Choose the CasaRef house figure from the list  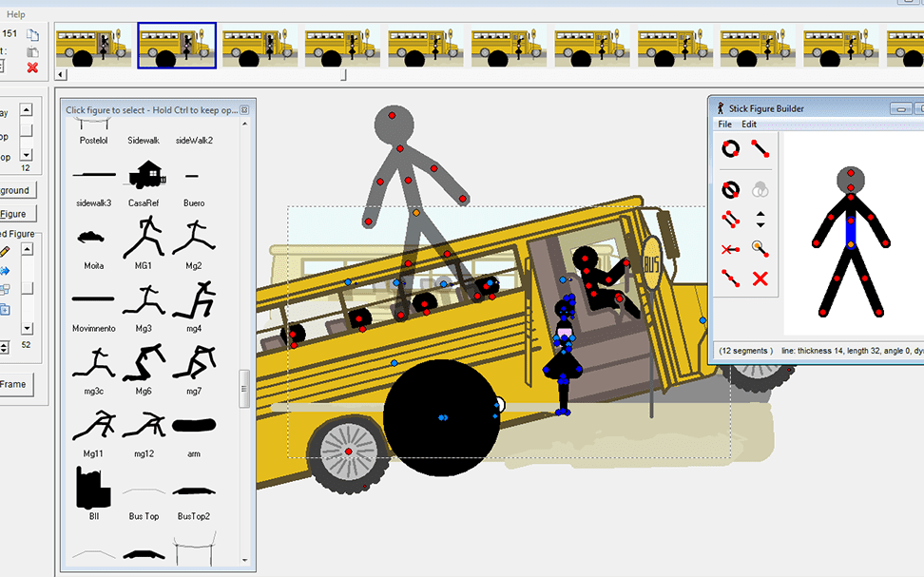click(x=146, y=174)
